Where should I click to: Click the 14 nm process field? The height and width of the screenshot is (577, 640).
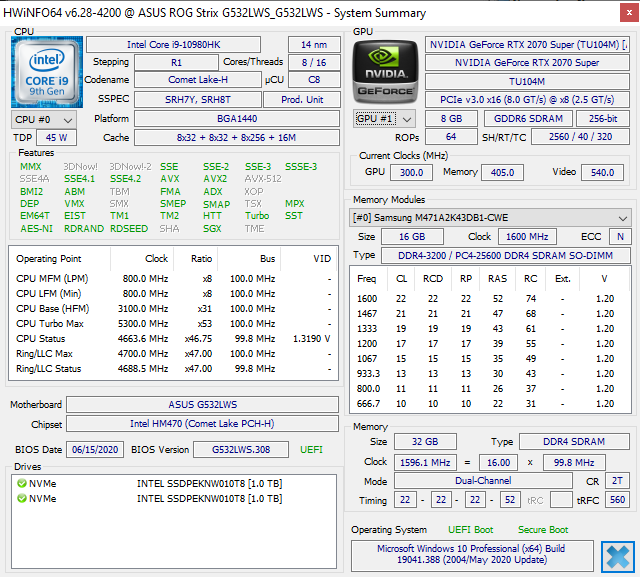(314, 44)
